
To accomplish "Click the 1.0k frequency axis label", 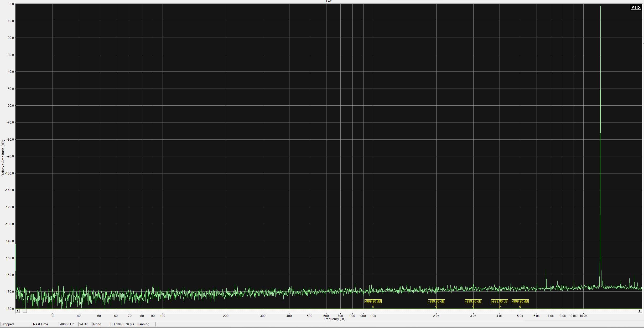I will 373,316.
